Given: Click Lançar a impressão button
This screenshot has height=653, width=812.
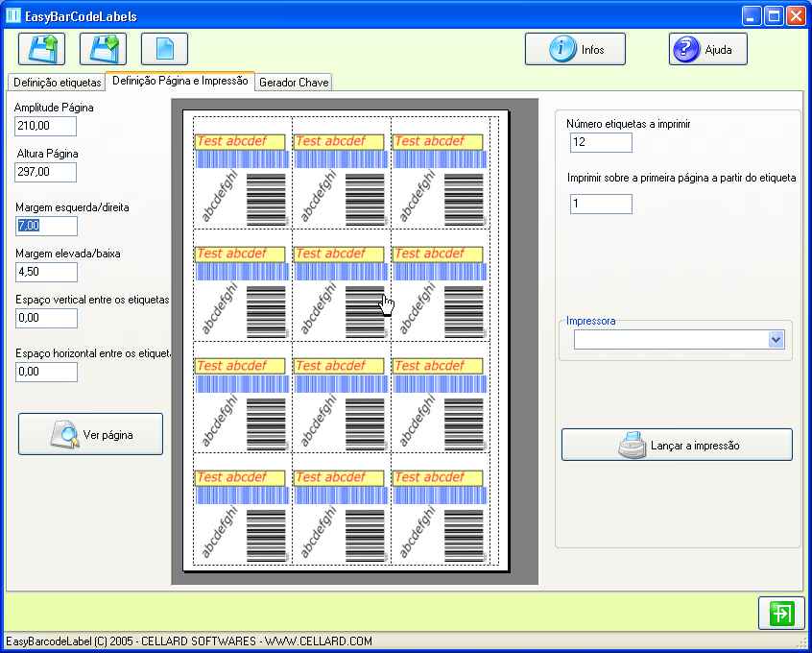Looking at the screenshot, I should [677, 446].
